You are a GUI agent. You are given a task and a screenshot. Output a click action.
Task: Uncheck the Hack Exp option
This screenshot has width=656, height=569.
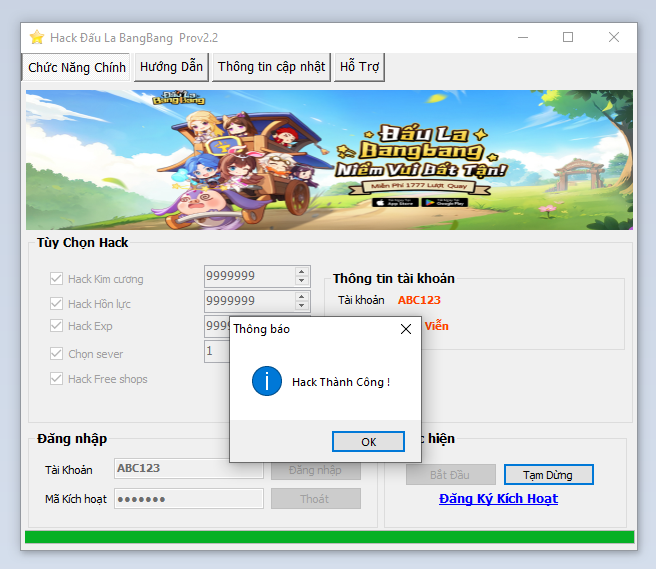click(x=56, y=326)
